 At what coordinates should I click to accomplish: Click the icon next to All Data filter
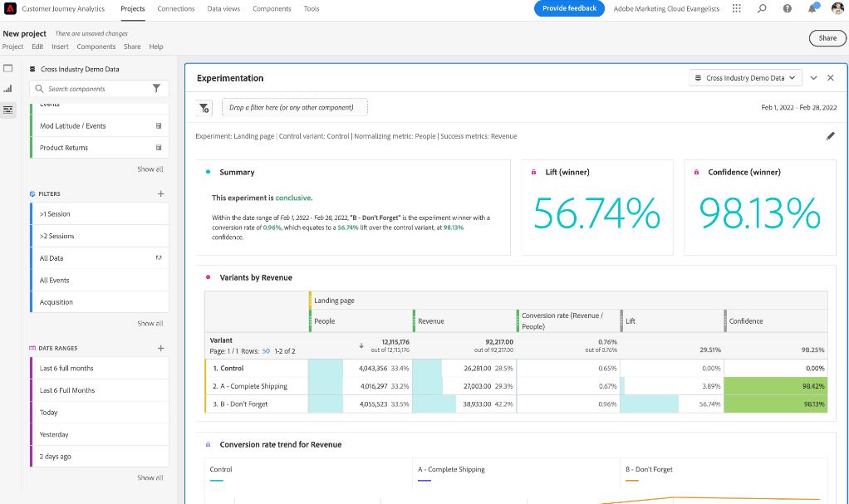(x=159, y=257)
